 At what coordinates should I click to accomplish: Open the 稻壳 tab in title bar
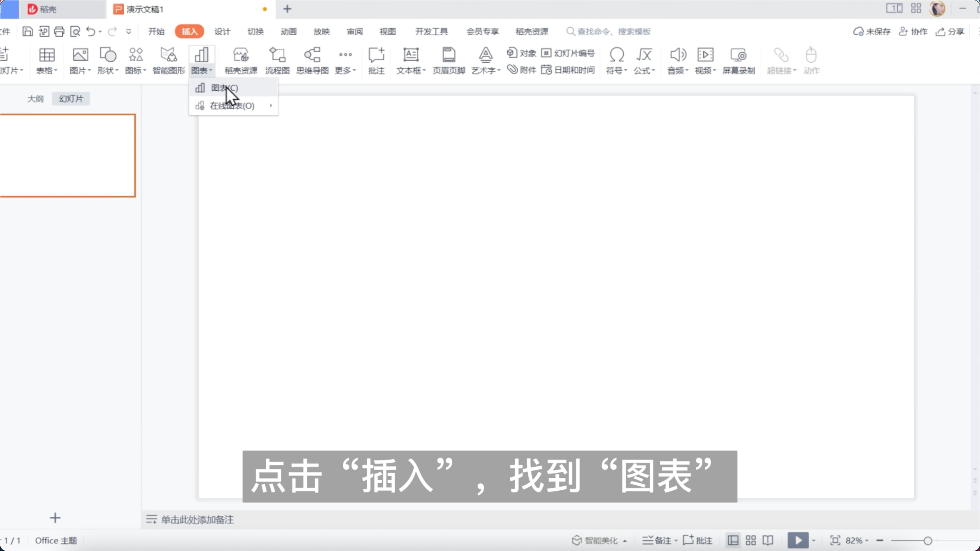[63, 9]
